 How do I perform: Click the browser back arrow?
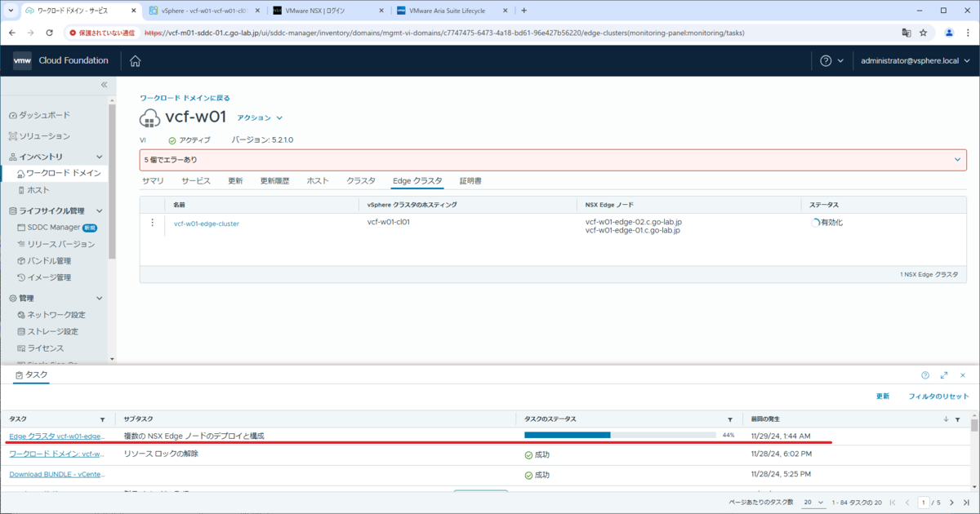point(12,33)
